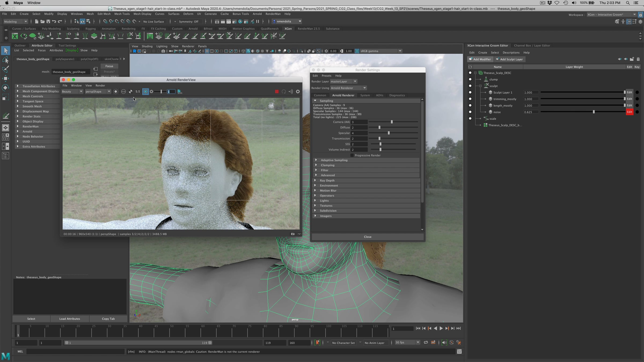Delete selected groom layer with trash icon
Viewport: 644px width, 362px height.
[638, 59]
